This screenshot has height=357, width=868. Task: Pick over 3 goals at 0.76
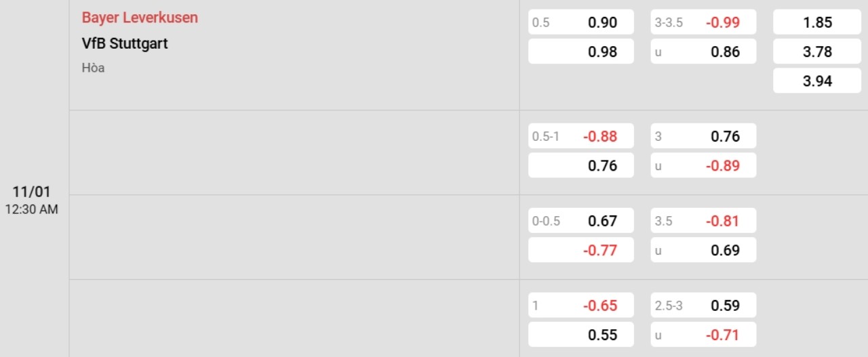coord(703,136)
